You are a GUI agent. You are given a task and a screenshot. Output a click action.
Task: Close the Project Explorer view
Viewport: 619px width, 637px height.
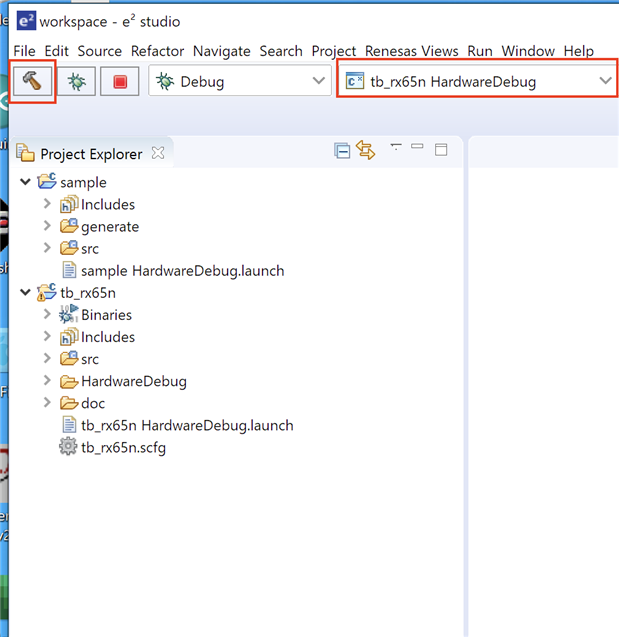coord(158,153)
